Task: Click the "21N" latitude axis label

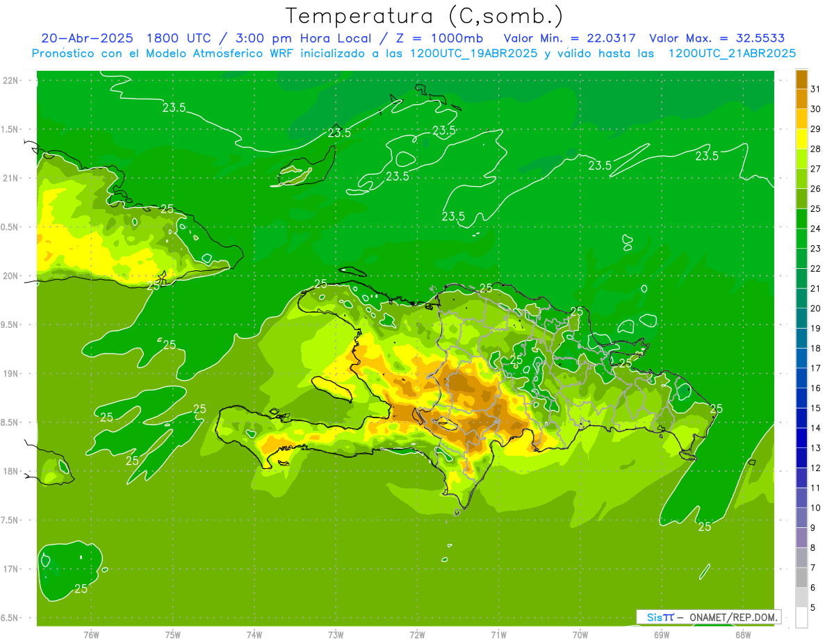Action: 10,178
